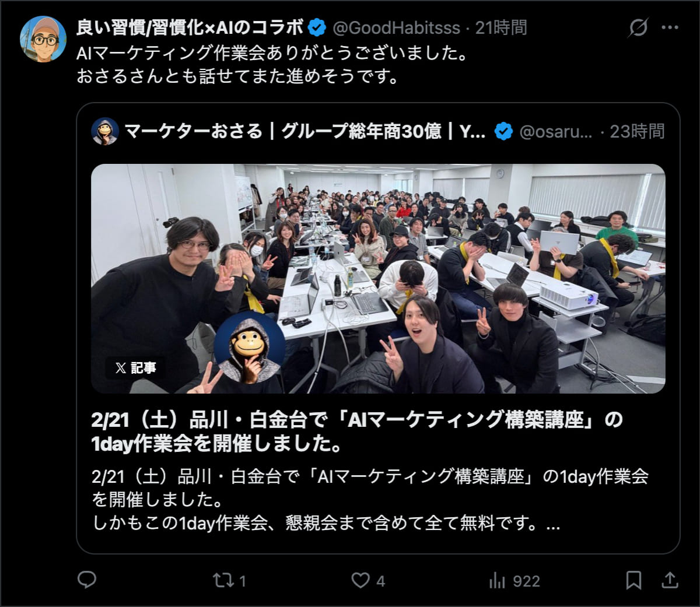Open the マーケターおさる quoted avatar
The height and width of the screenshot is (607, 700).
(105, 131)
